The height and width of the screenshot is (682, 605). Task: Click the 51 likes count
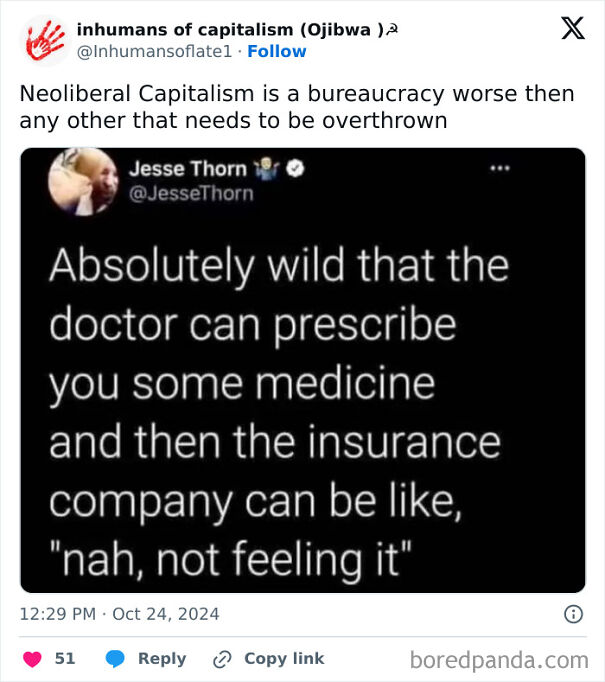click(65, 659)
